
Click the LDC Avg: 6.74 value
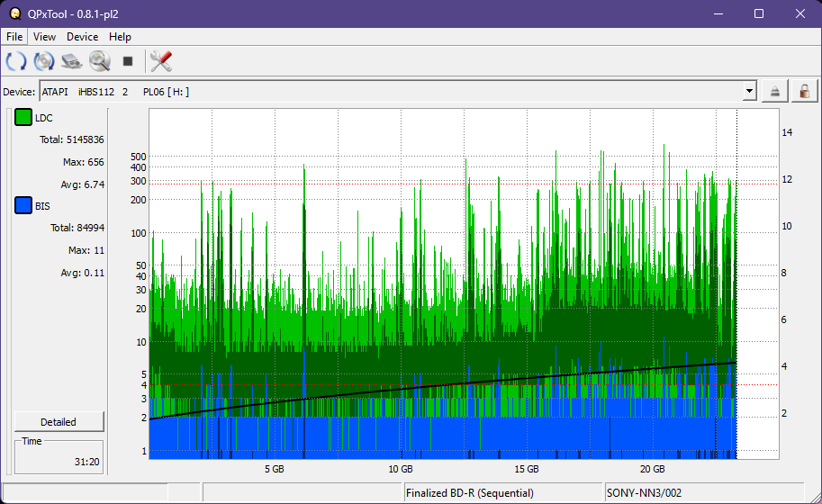[82, 184]
